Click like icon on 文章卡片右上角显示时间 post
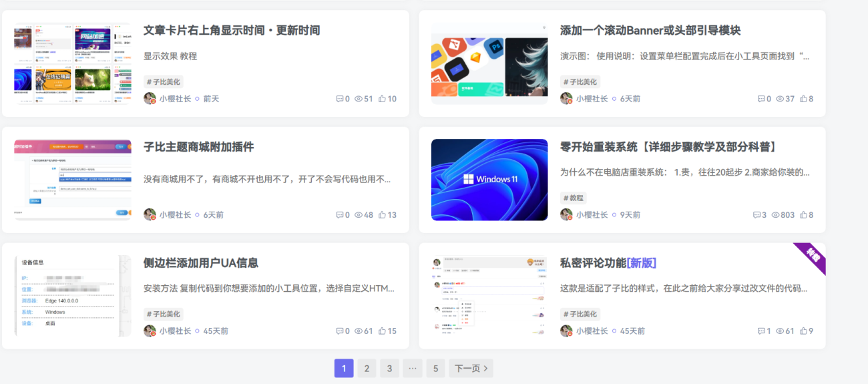This screenshot has height=384, width=868. click(382, 99)
